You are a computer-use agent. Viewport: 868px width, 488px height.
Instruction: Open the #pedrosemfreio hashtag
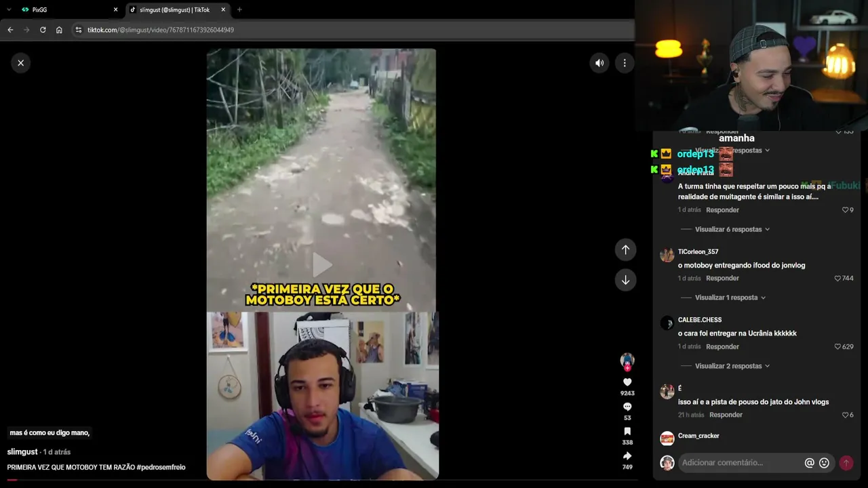click(x=161, y=468)
